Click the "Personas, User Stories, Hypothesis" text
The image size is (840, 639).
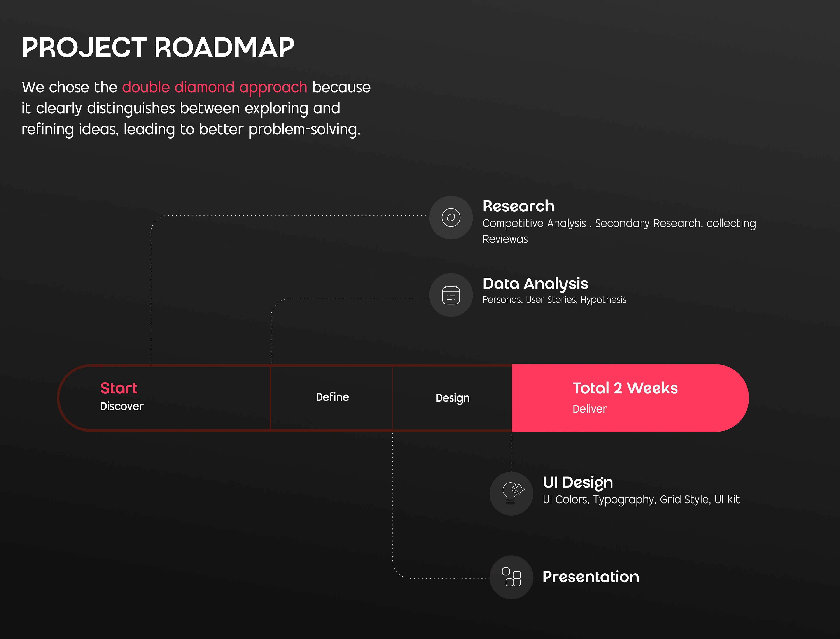(554, 300)
